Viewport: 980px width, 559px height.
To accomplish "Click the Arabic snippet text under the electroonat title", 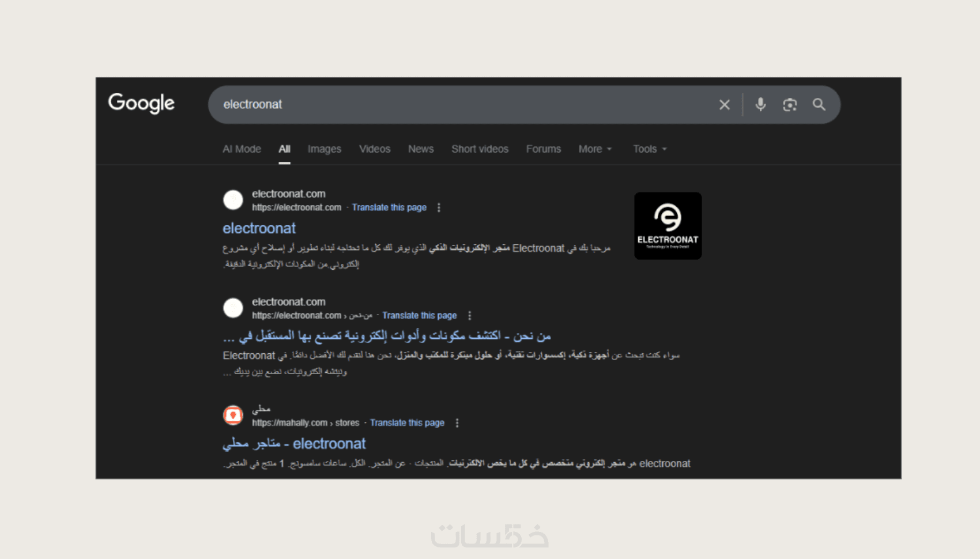I will pyautogui.click(x=416, y=256).
